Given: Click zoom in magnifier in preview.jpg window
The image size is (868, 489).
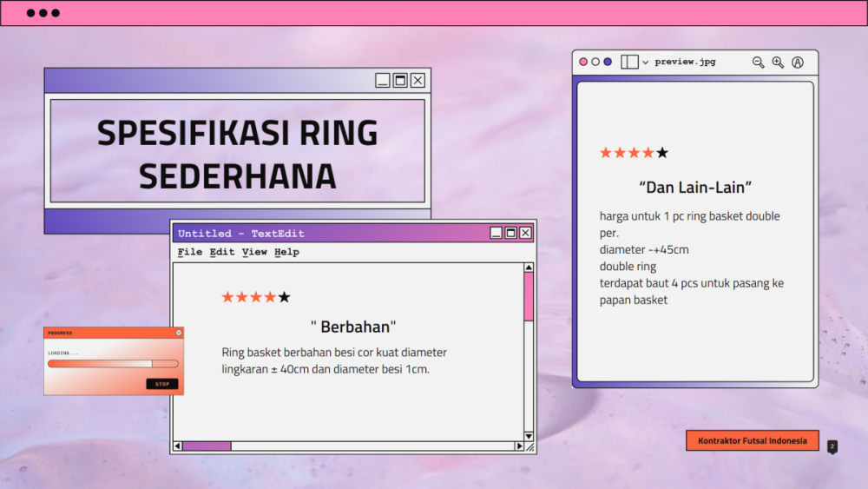Looking at the screenshot, I should (x=778, y=62).
